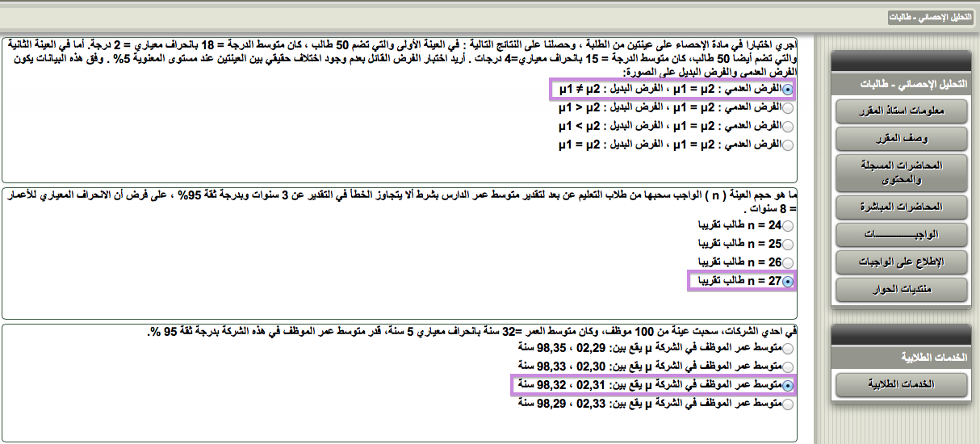This screenshot has width=980, height=444.
Task: Select the n = 27 طالب answer
Action: pos(788,281)
